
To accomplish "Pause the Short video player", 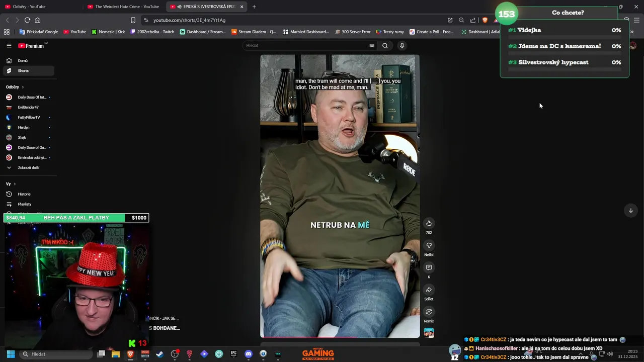I will [340, 196].
